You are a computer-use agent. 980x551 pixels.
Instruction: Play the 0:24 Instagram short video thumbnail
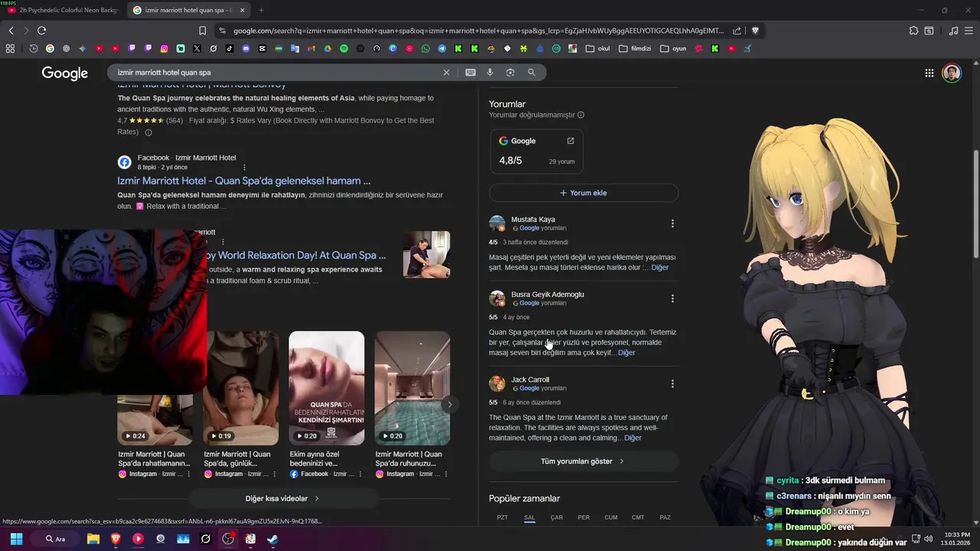[x=155, y=419]
